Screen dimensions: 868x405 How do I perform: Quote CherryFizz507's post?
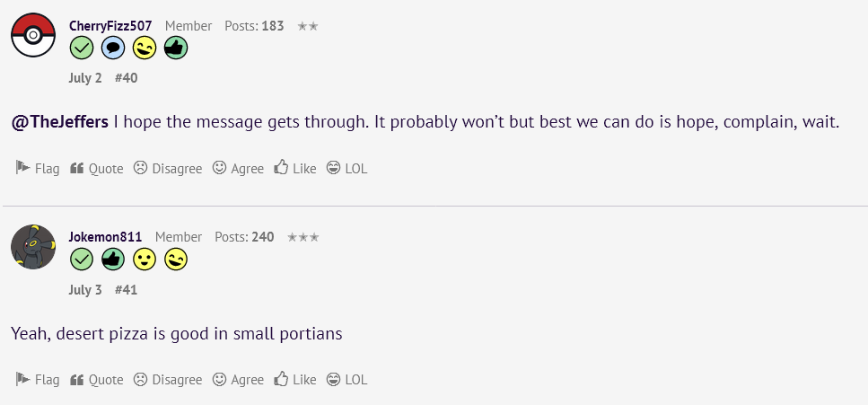point(97,168)
